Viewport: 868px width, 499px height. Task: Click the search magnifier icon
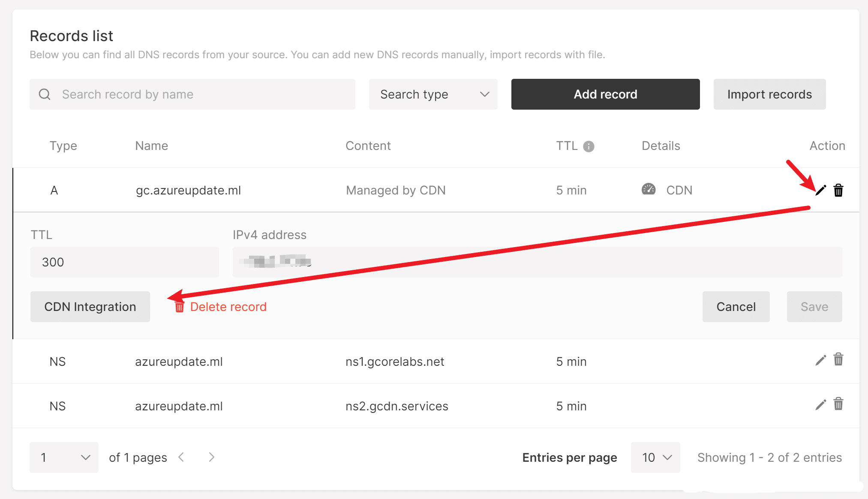45,94
